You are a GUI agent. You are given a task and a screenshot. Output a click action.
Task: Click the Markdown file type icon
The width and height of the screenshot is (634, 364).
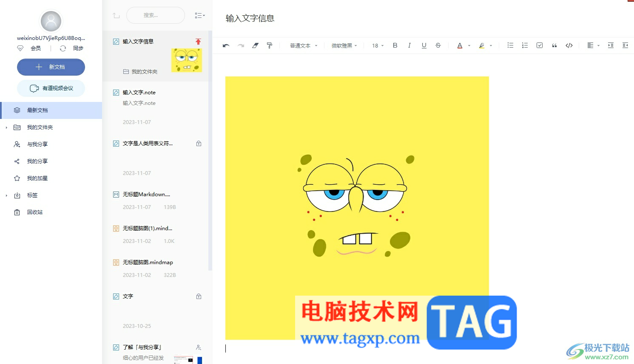click(116, 195)
